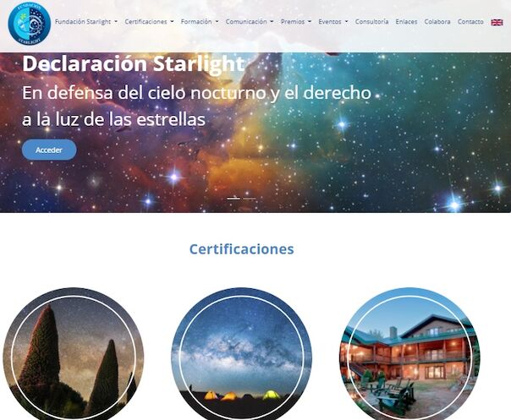511x420 pixels.
Task: Expand the Fundación Starlight dropdown menu
Action: [x=86, y=22]
